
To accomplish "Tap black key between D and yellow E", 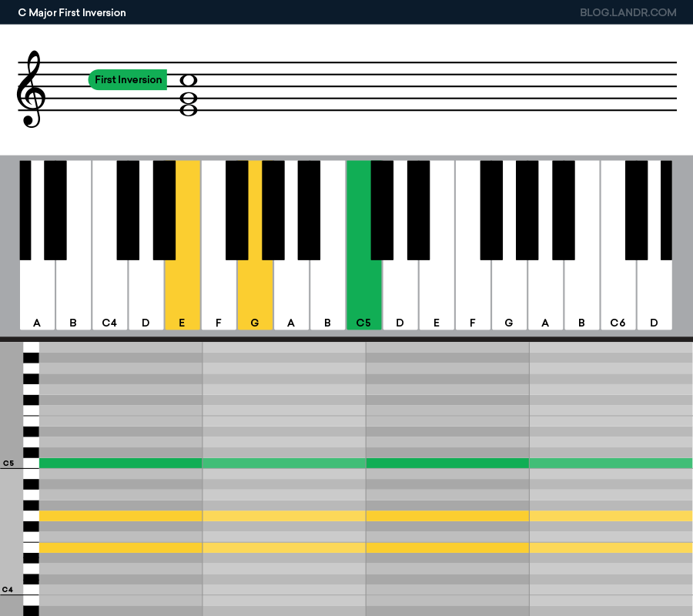I will [165, 210].
